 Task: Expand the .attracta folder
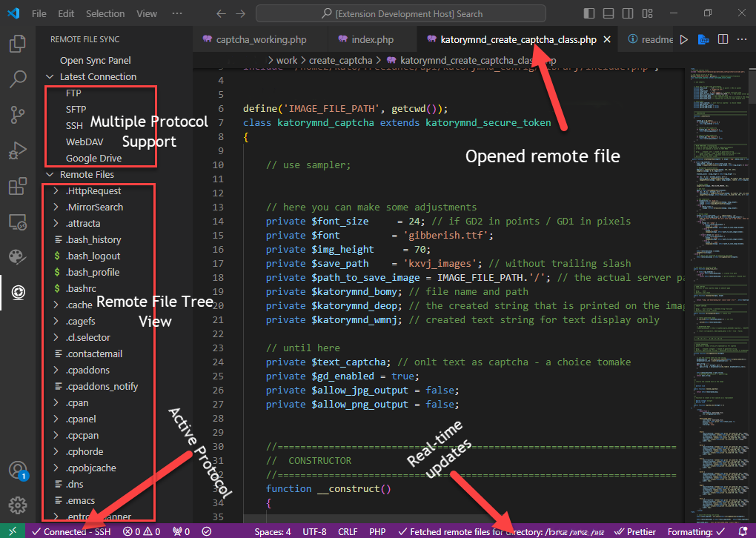[x=56, y=224]
